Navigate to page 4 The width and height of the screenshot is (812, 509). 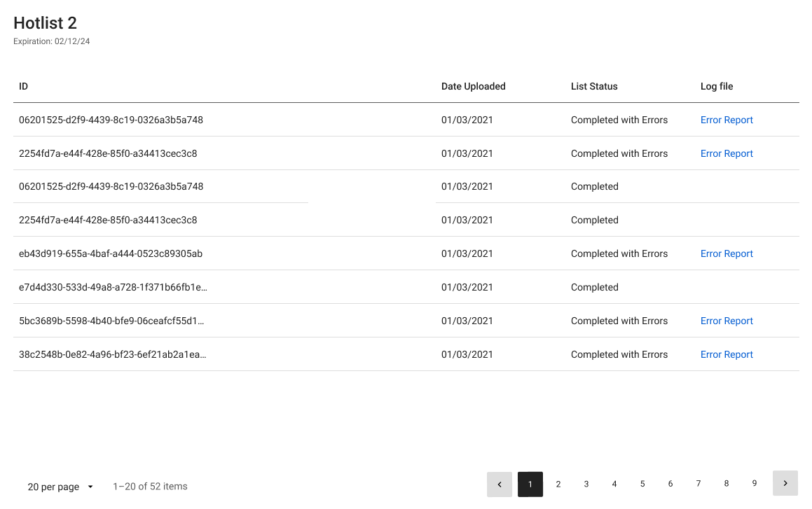point(614,484)
